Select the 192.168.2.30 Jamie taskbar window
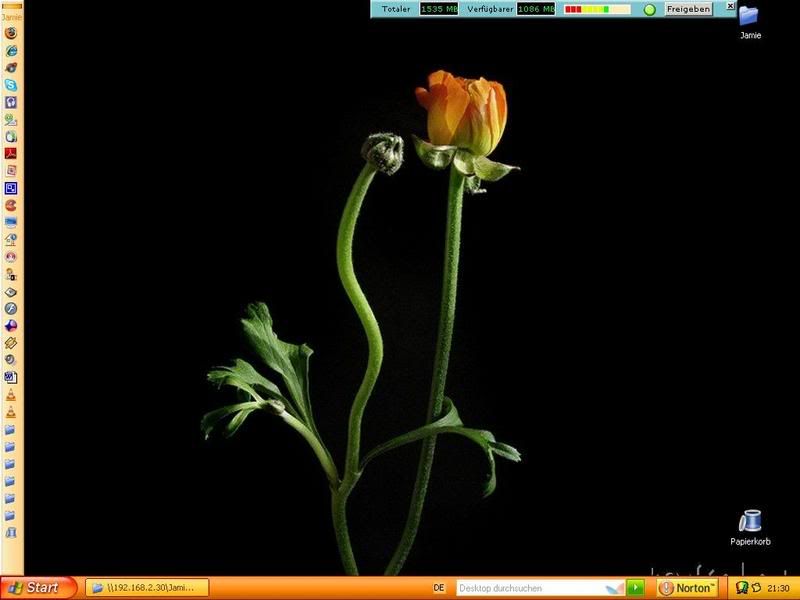This screenshot has height=600, width=800. (146, 588)
